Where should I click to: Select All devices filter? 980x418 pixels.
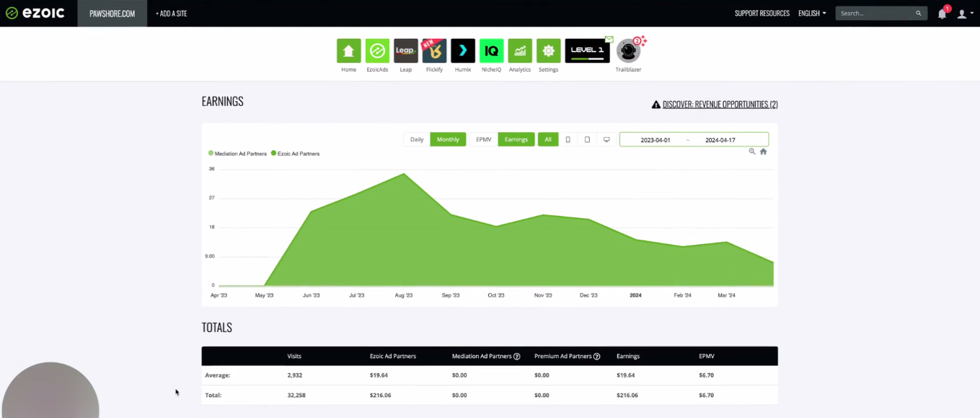tap(548, 139)
